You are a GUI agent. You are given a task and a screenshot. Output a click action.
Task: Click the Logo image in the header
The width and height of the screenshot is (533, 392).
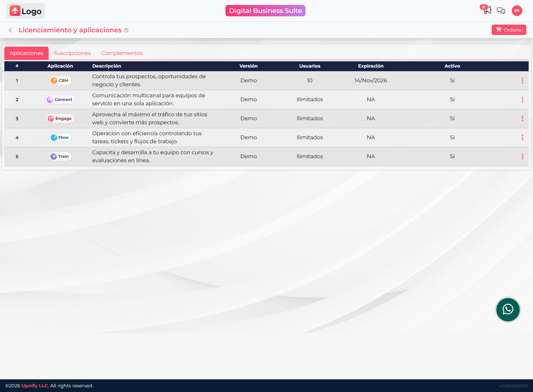[x=26, y=11]
